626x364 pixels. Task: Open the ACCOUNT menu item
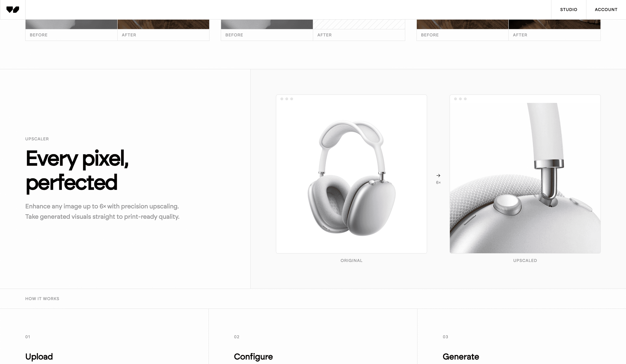coord(606,10)
